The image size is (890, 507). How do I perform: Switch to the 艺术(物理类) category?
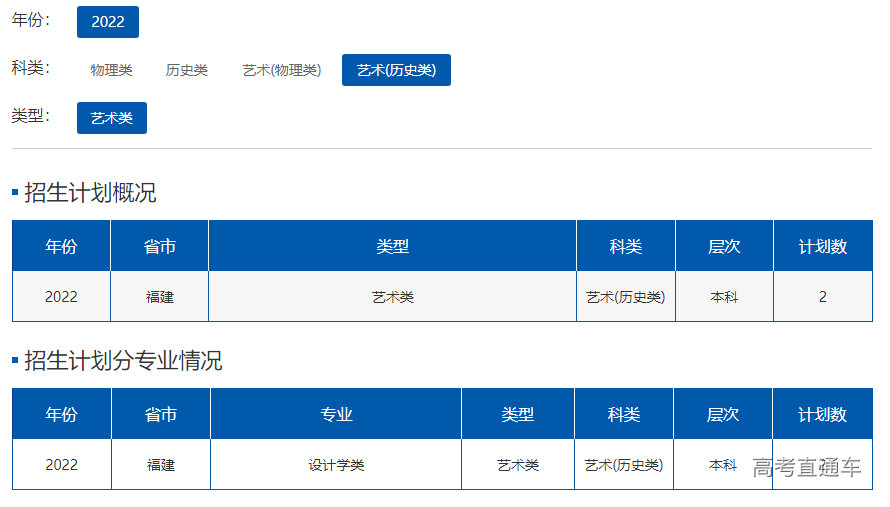click(x=281, y=70)
